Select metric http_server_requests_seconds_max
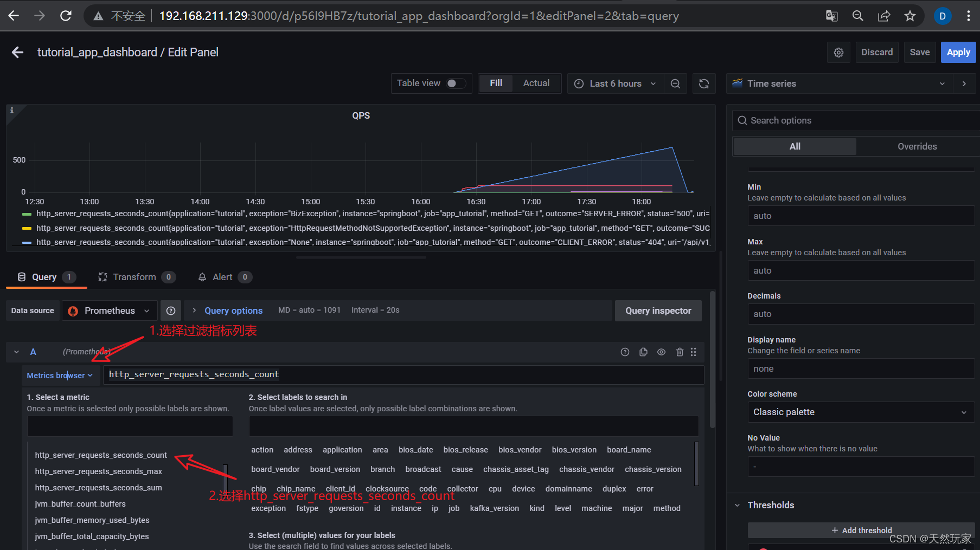 pos(98,471)
